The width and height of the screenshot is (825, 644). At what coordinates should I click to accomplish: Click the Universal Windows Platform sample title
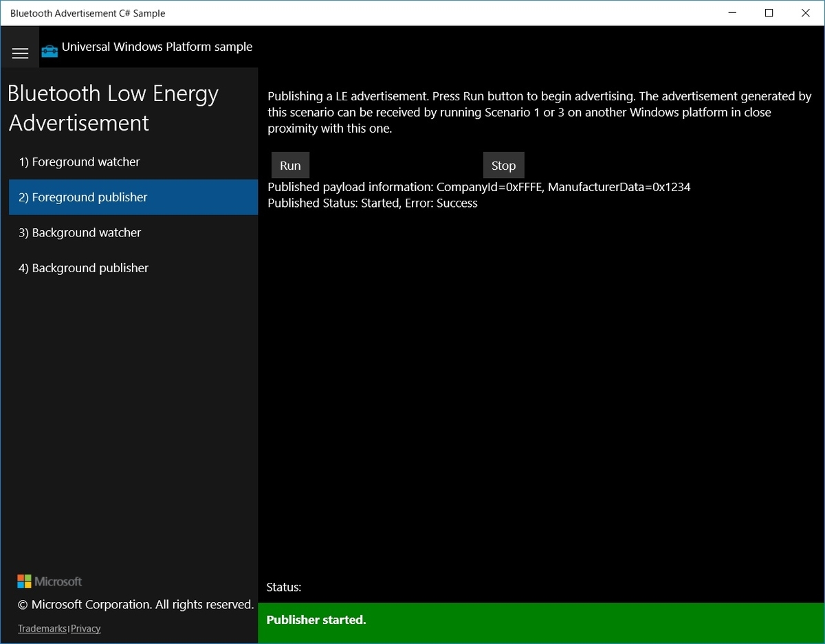pos(157,47)
